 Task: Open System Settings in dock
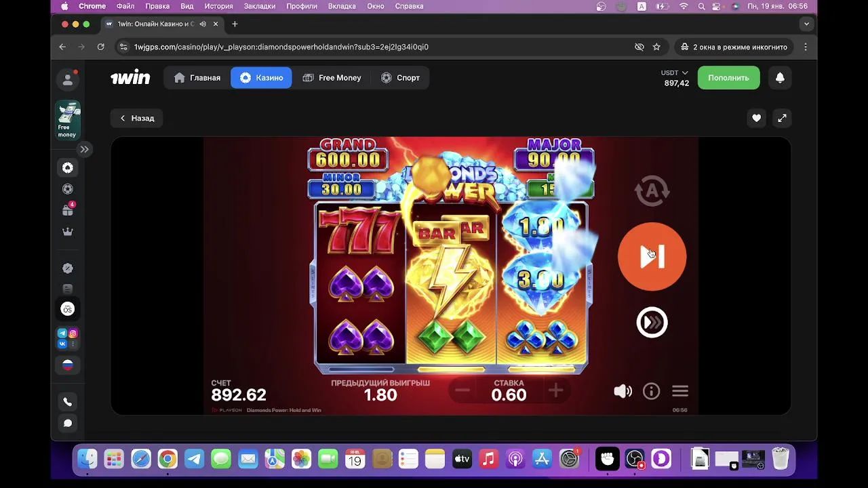[568, 459]
